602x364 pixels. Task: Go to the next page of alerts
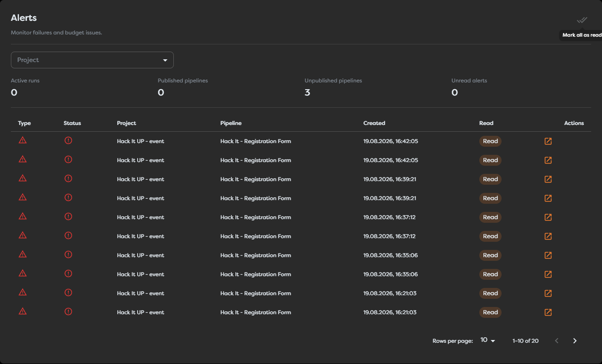pos(575,341)
